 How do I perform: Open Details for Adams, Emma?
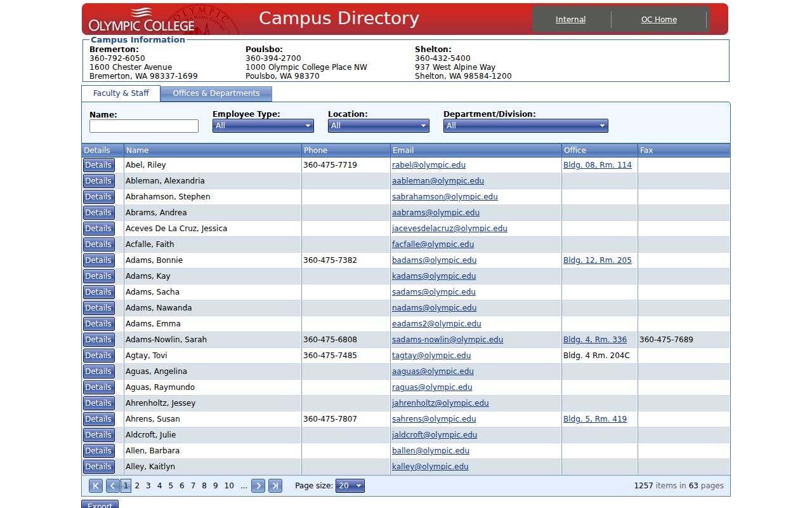coord(98,324)
